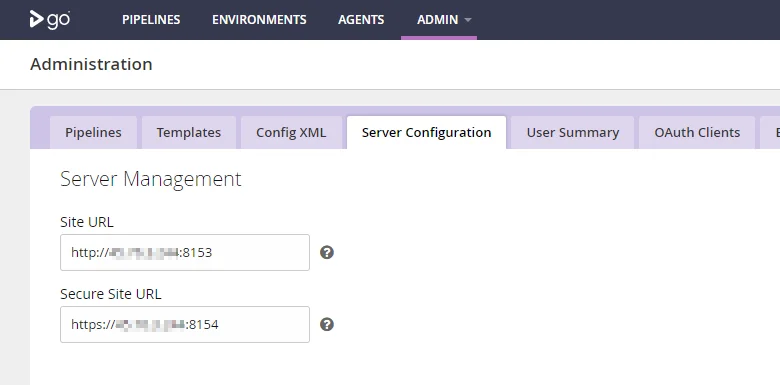Click the Server Management heading
This screenshot has width=780, height=385.
[x=151, y=179]
